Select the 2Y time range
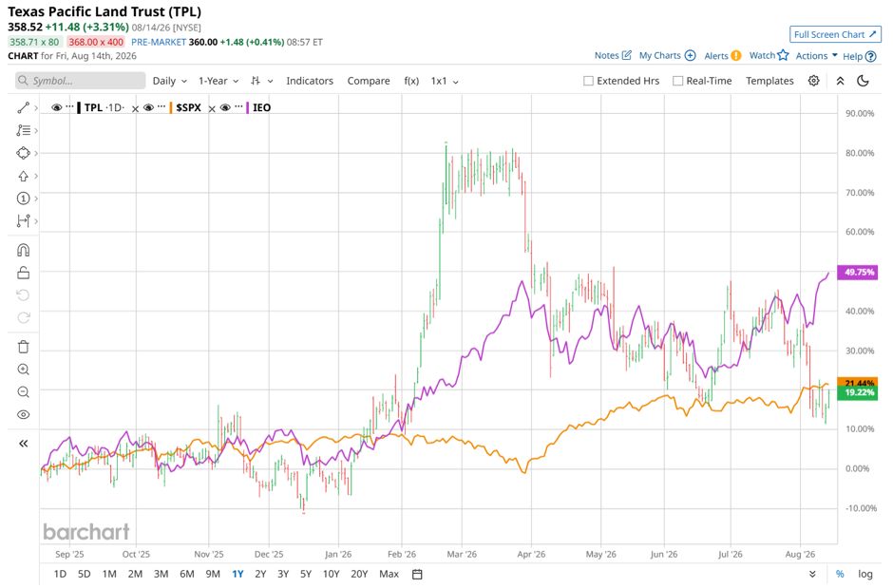This screenshot has height=588, width=893. click(260, 575)
